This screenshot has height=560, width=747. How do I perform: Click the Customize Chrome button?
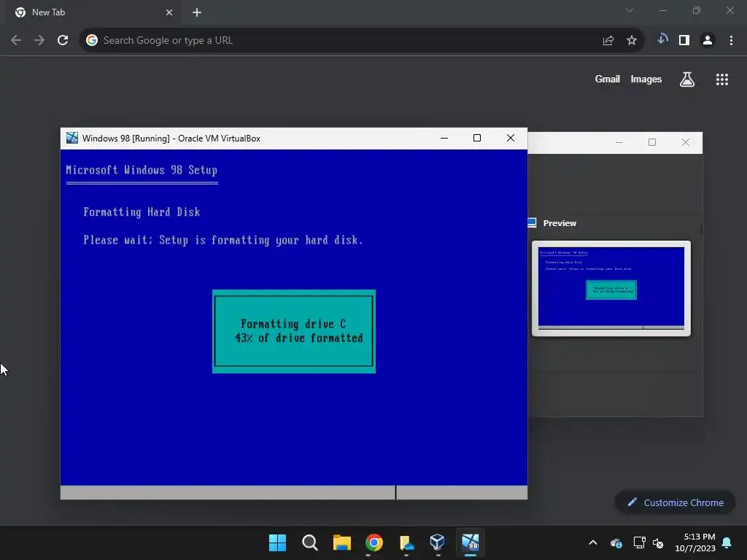(x=676, y=502)
